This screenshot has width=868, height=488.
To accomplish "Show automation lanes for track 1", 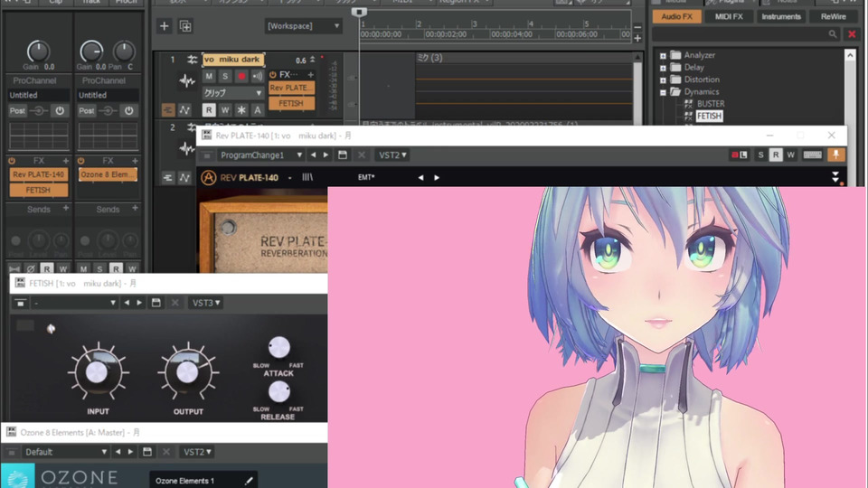I will pos(184,110).
